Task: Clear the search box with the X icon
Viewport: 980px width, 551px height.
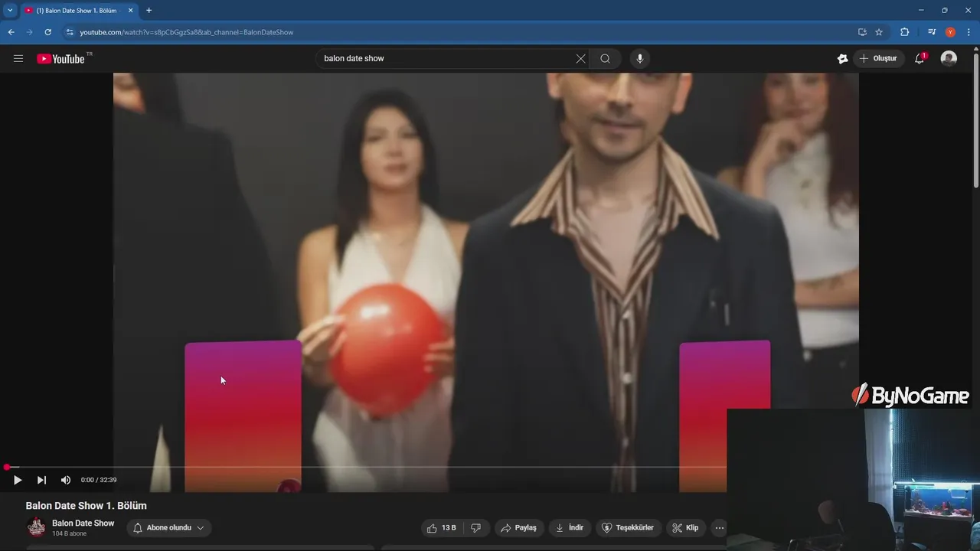Action: 581,59
